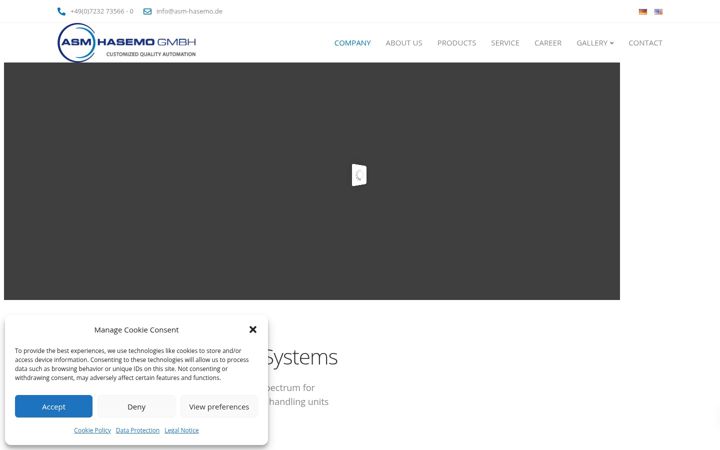The height and width of the screenshot is (450, 720).
Task: Close the cookie consent dialog
Action: click(x=253, y=330)
